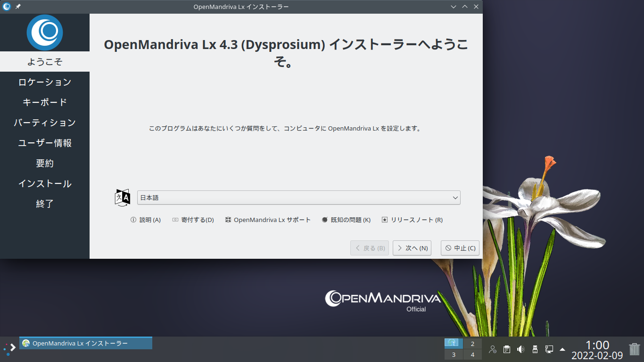Viewport: 644px width, 362px height.
Task: Toggle the pin icon in the installer title bar
Action: 18,7
